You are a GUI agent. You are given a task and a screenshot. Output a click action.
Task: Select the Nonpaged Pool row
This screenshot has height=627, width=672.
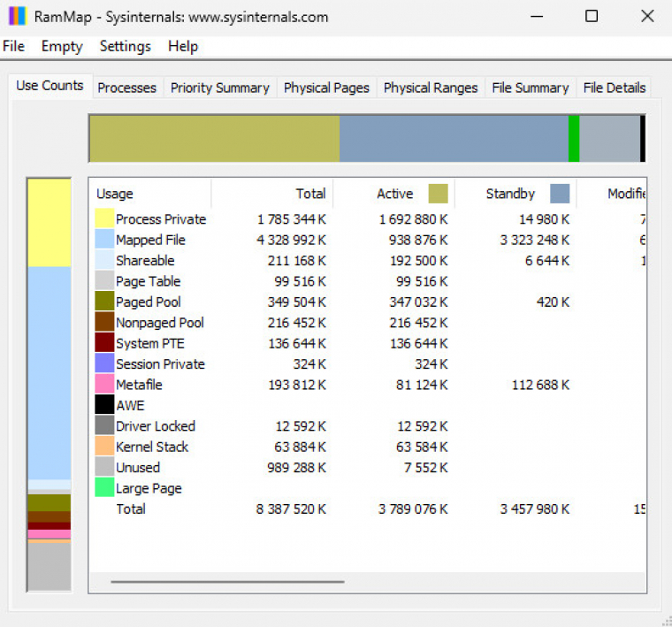click(x=160, y=323)
